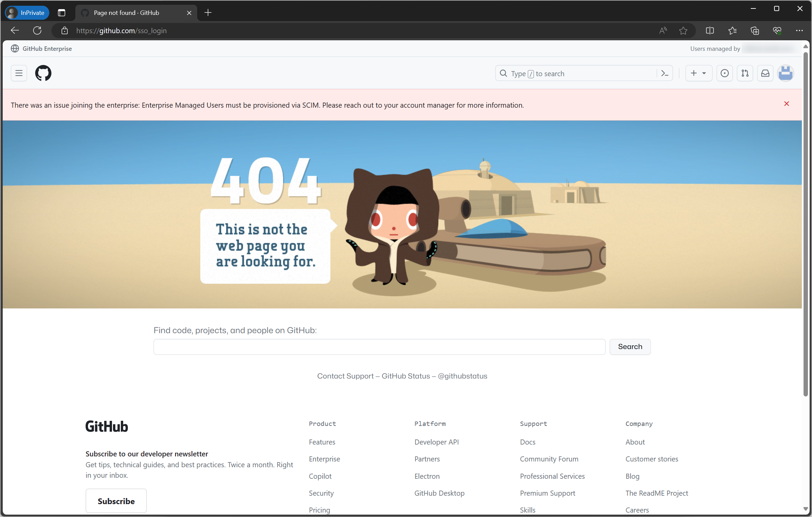The width and height of the screenshot is (812, 517).
Task: Open the GitHub hamburger navigation menu
Action: (19, 73)
